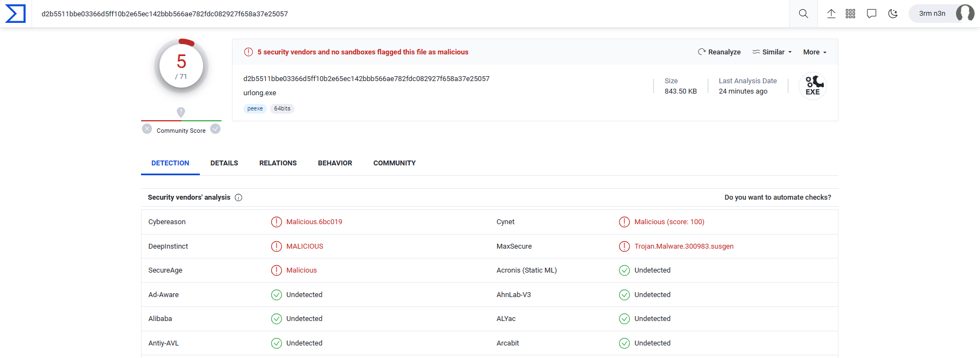Click the 'Malicious (score: 100)' result
Viewport: 980px width, 358px height.
[x=669, y=222]
